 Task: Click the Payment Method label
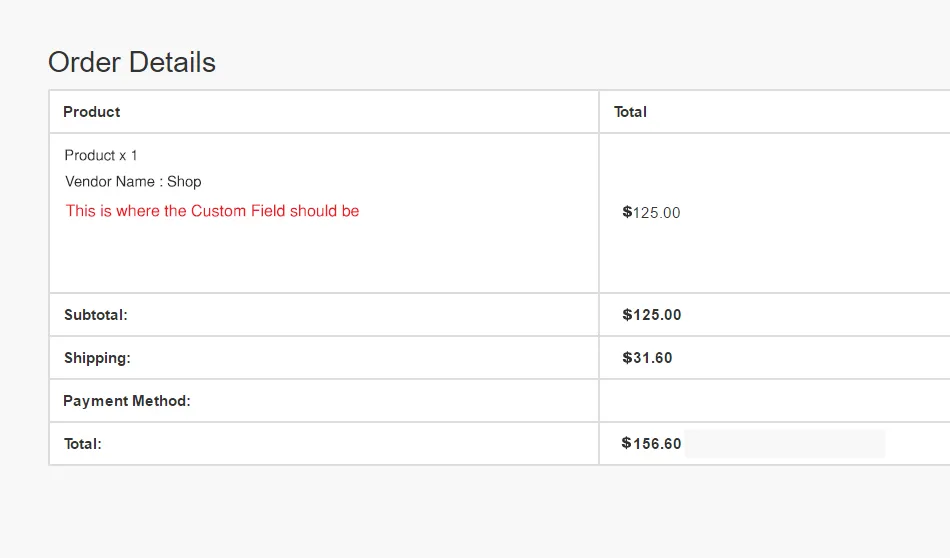[x=126, y=401]
